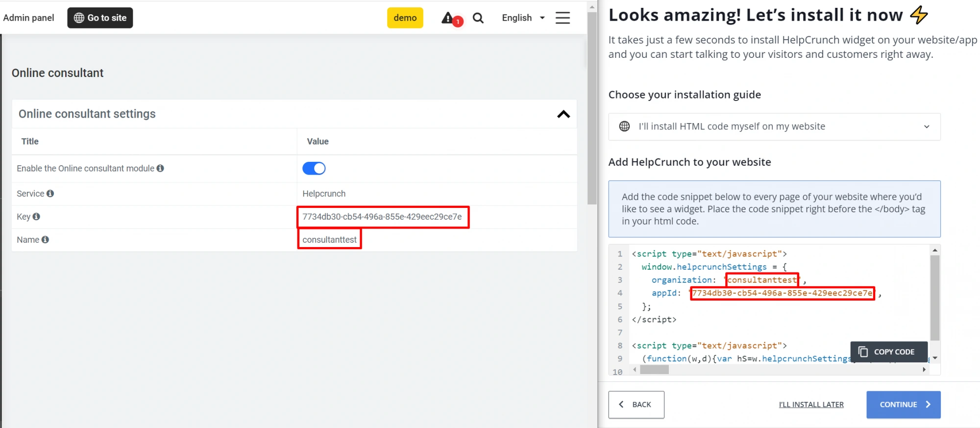The height and width of the screenshot is (428, 980).
Task: Click the code snippet horizontal scrollbar
Action: 654,370
